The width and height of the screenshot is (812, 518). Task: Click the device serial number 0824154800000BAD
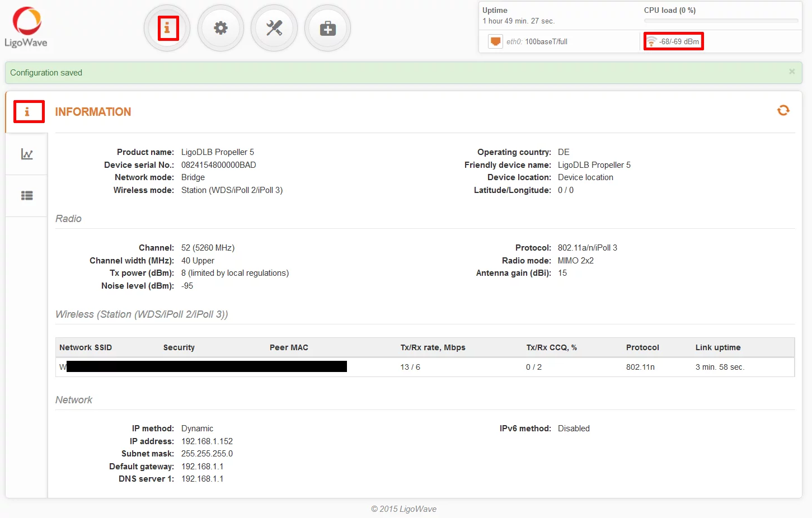pos(219,165)
